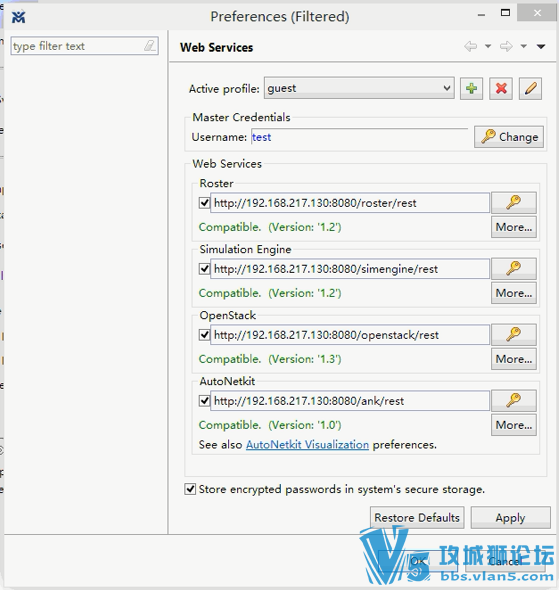Screen dimensions: 559x590
Task: Open the AutoNetkit Visualization preferences link
Action: tap(307, 445)
